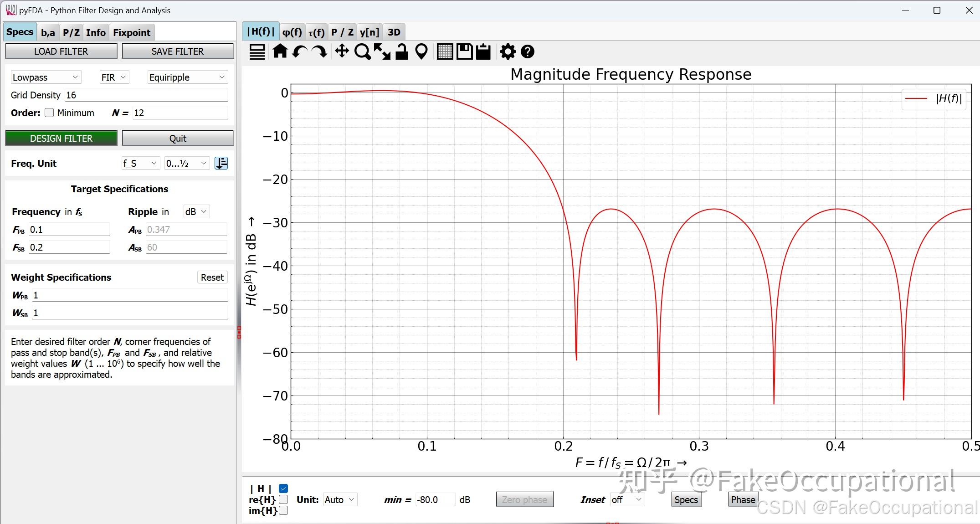
Task: Select the pan tool icon
Action: pyautogui.click(x=341, y=51)
